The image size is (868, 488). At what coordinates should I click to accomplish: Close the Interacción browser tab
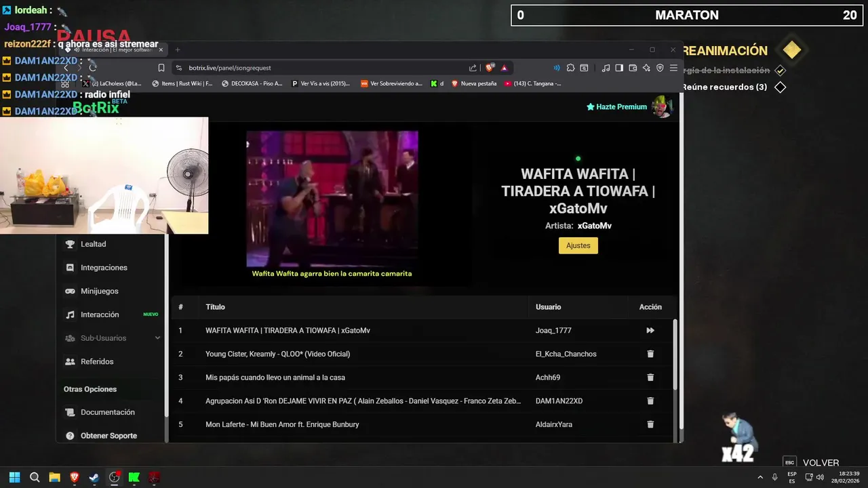[161, 49]
